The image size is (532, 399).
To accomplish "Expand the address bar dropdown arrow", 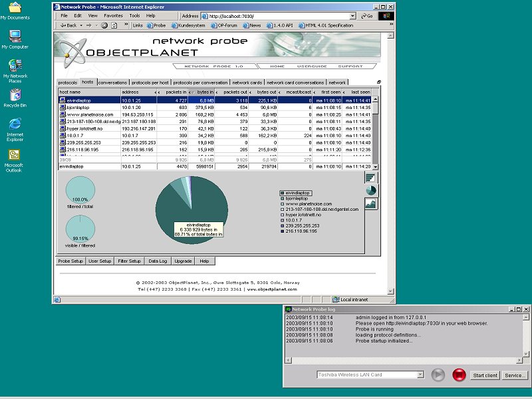I will pyautogui.click(x=352, y=16).
